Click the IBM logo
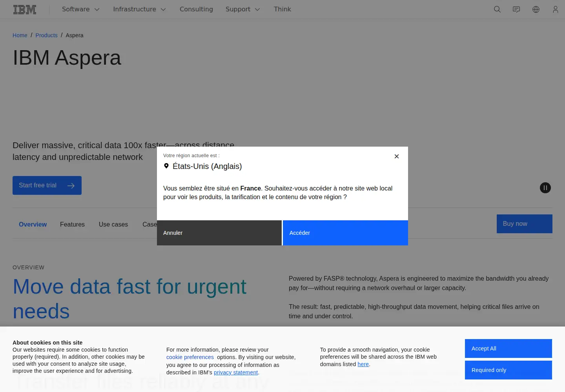The image size is (565, 392). (x=25, y=9)
